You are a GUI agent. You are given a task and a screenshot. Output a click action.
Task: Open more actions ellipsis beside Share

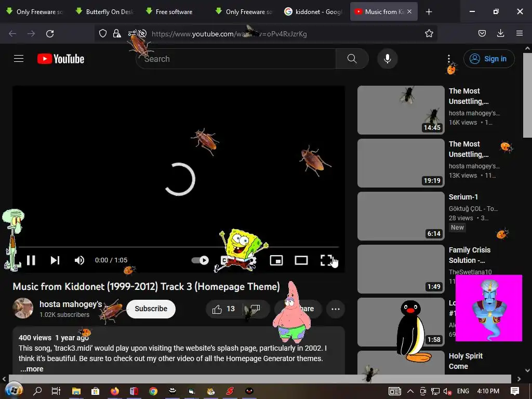pyautogui.click(x=335, y=309)
